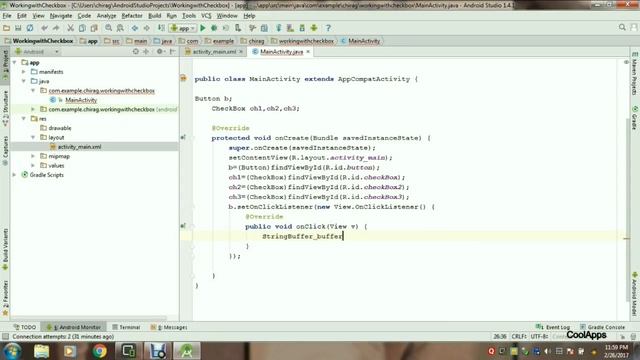
Task: Click the Windows Start button
Action: [x=12, y=351]
